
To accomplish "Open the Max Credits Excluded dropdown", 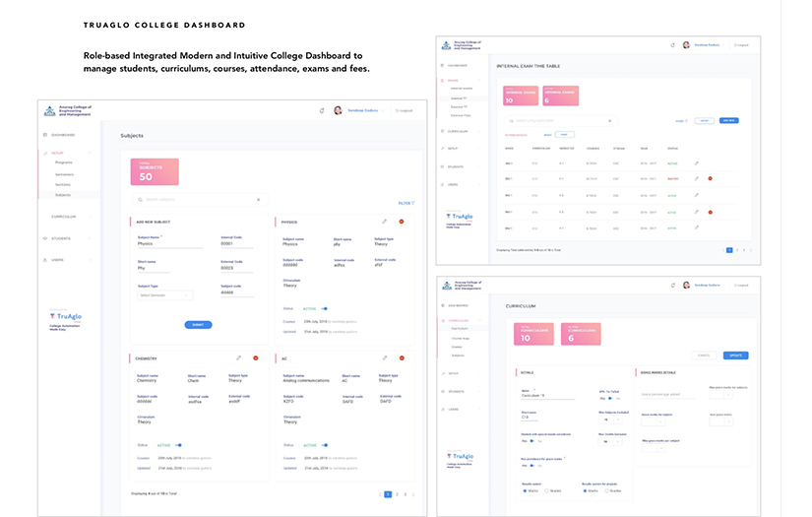I will 610,441.
